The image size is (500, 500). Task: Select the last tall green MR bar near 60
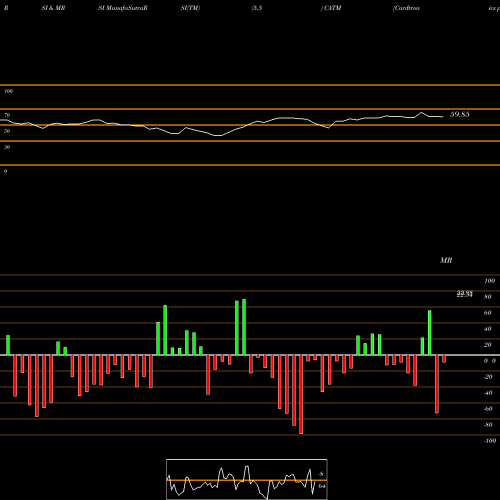click(430, 333)
